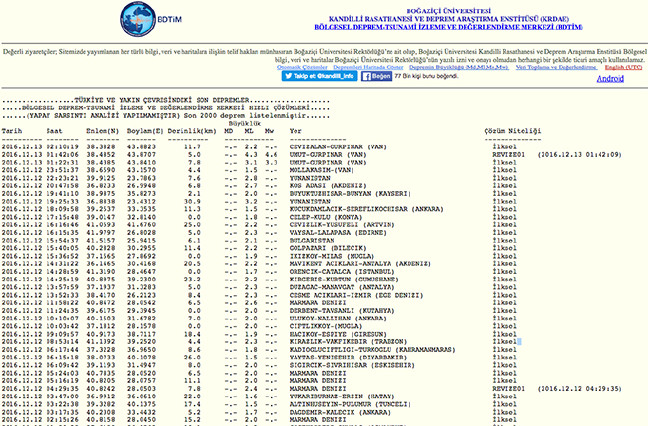648x426 pixels.
Task: Select the 'DAGDEMIR-KALECIK (ANKARA)' row
Action: (x=259, y=412)
